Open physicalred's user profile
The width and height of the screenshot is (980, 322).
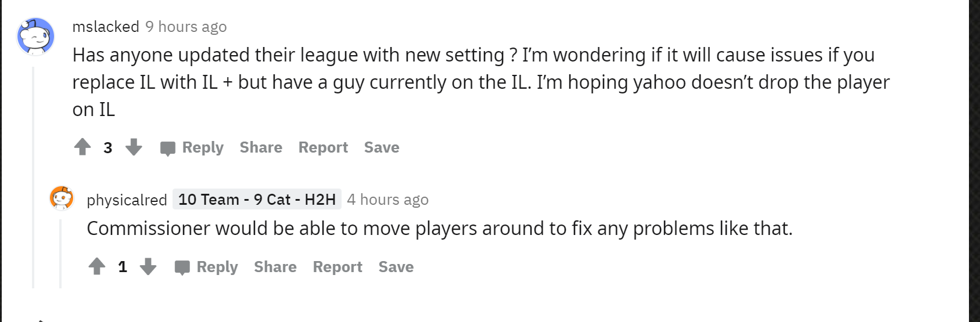pos(127,200)
